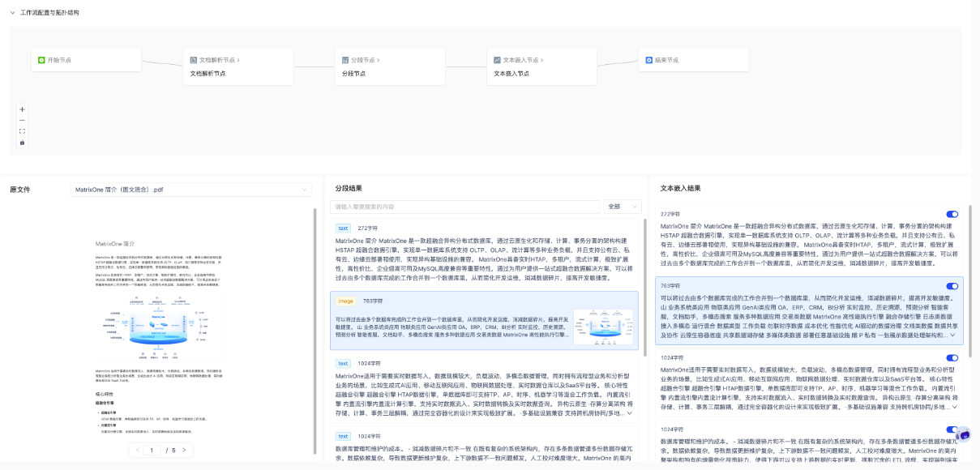Go to next PDF page arrow
Viewport: 980px width, 470px height.
coord(184,450)
